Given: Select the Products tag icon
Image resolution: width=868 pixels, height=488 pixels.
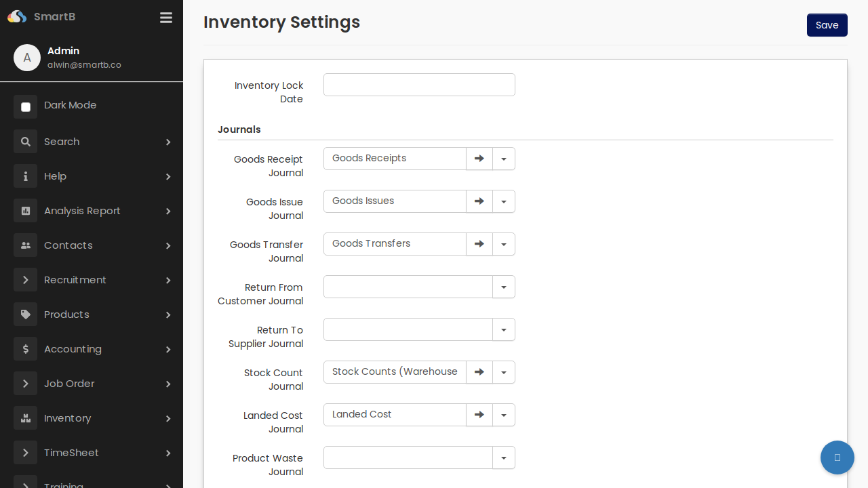Looking at the screenshot, I should tap(25, 314).
